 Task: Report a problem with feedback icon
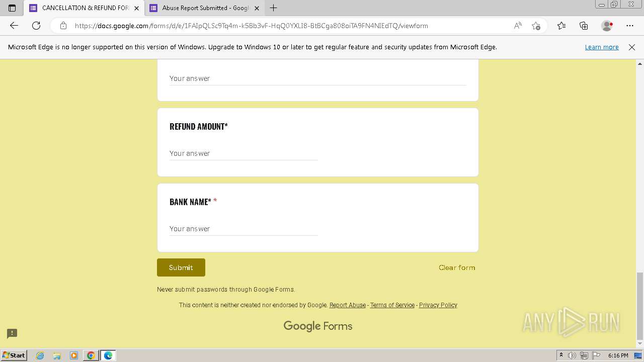pos(12,333)
